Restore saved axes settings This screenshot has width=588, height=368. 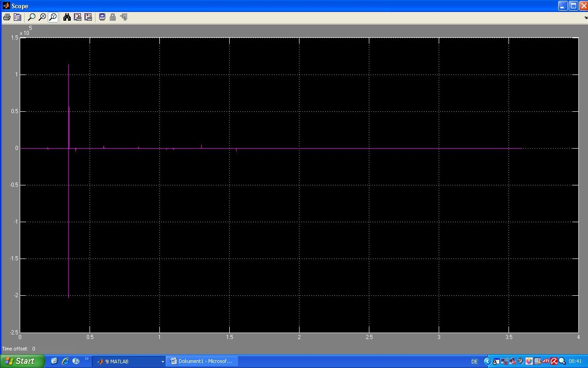click(88, 17)
